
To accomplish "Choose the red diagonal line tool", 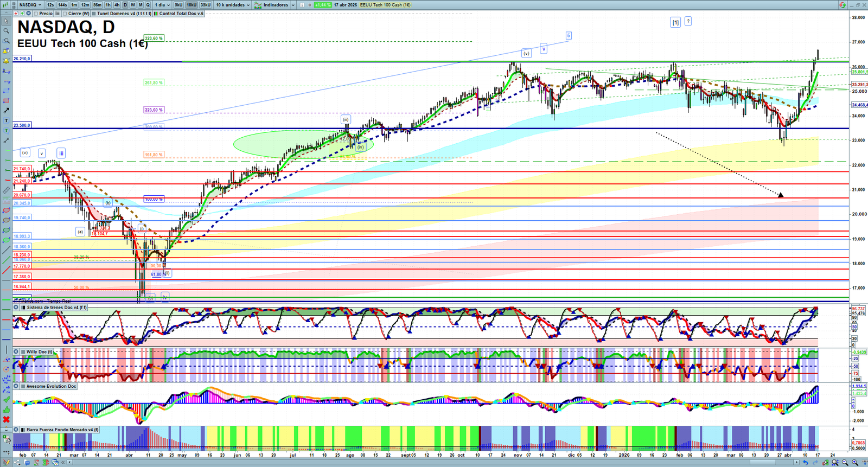I will click(x=7, y=270).
